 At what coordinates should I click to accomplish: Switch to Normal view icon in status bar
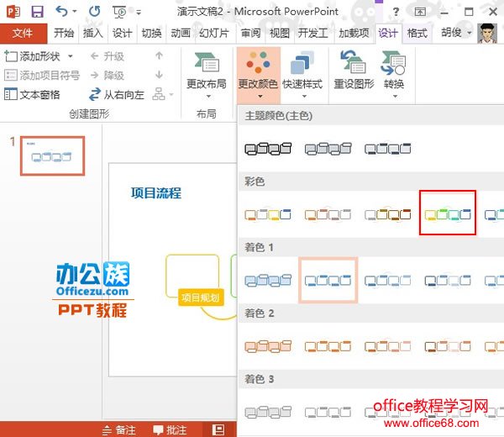pos(218,429)
